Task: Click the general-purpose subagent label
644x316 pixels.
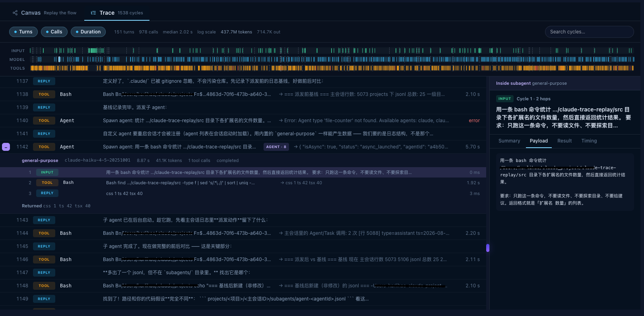Action: 40,160
